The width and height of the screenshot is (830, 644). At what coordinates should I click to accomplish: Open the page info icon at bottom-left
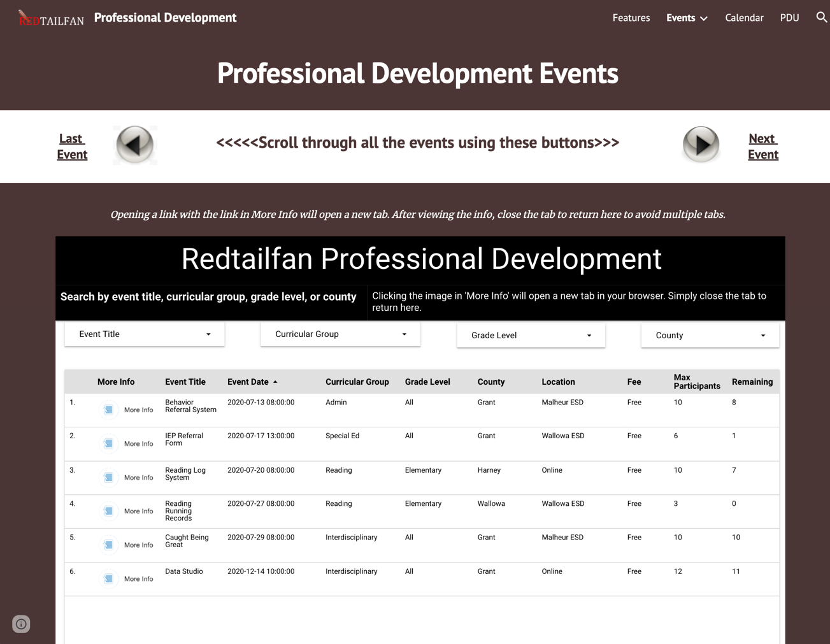(x=21, y=624)
